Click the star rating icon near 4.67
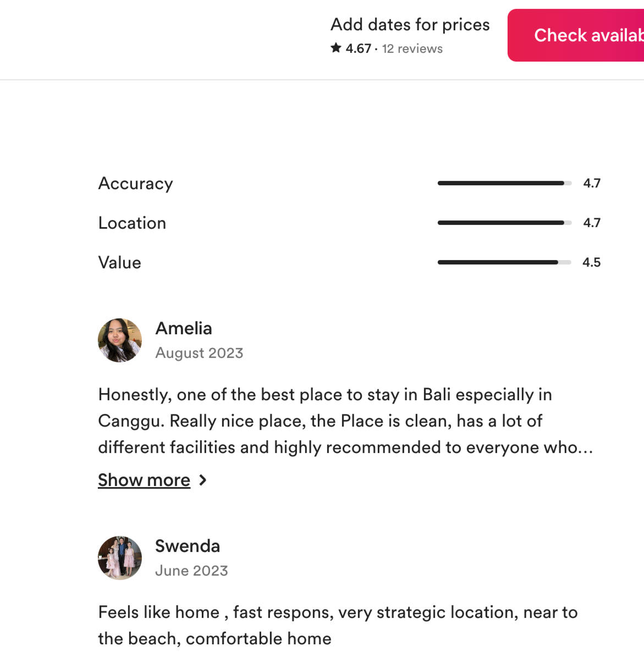 point(336,48)
